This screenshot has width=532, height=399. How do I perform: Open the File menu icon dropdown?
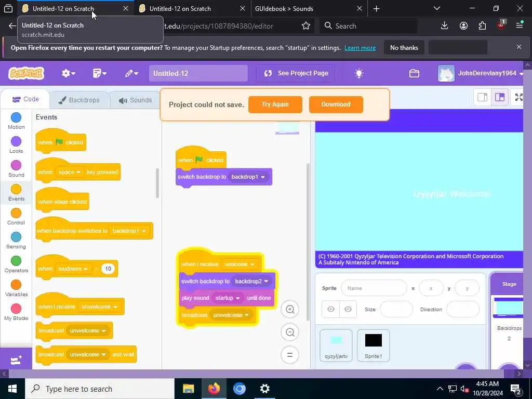click(x=99, y=73)
